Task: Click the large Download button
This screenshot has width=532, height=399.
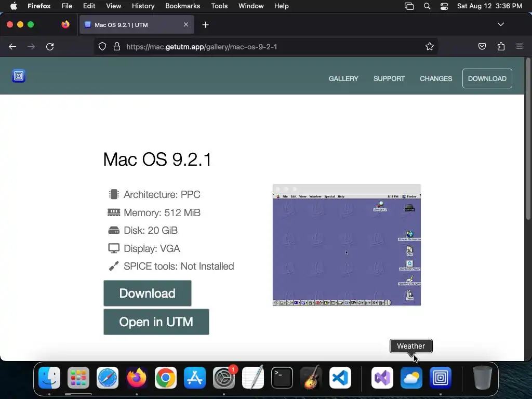Action: click(x=148, y=293)
